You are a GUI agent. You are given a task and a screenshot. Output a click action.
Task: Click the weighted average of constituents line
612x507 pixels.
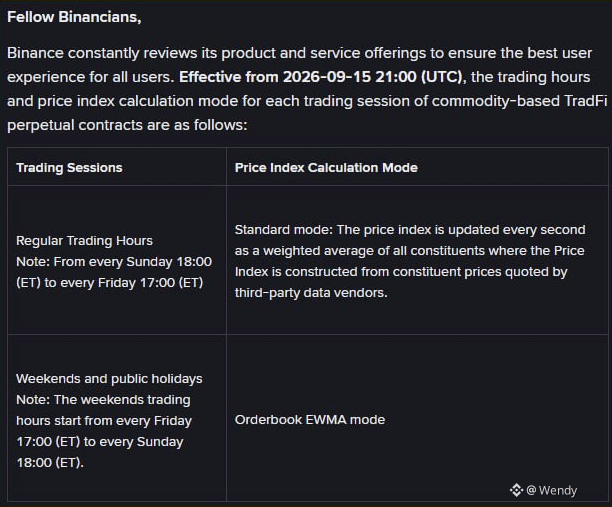pos(409,251)
